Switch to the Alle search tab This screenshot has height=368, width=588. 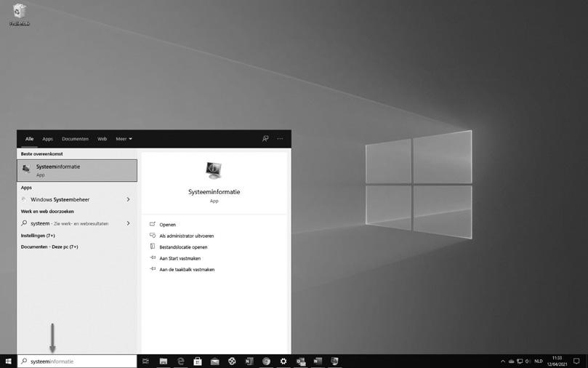click(x=29, y=139)
